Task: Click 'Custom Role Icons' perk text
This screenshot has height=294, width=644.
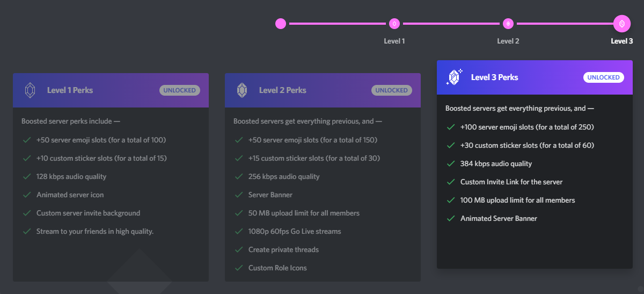Action: point(277,268)
